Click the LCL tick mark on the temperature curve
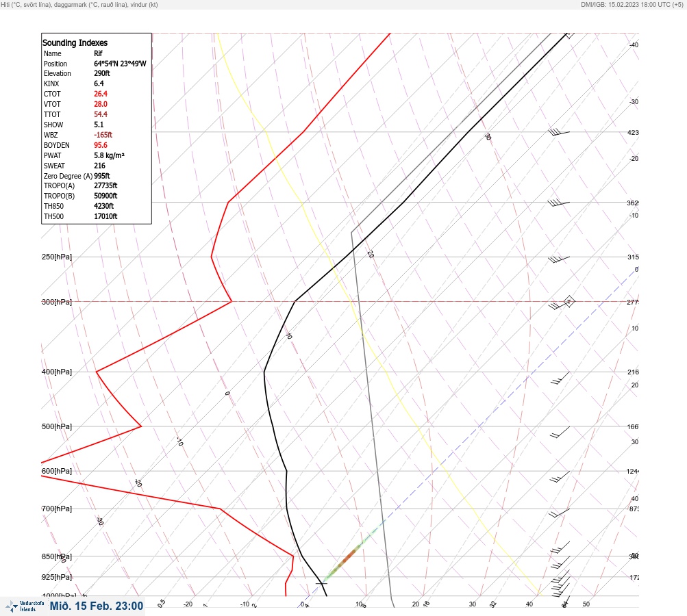The height and width of the screenshot is (616, 687). (x=322, y=583)
